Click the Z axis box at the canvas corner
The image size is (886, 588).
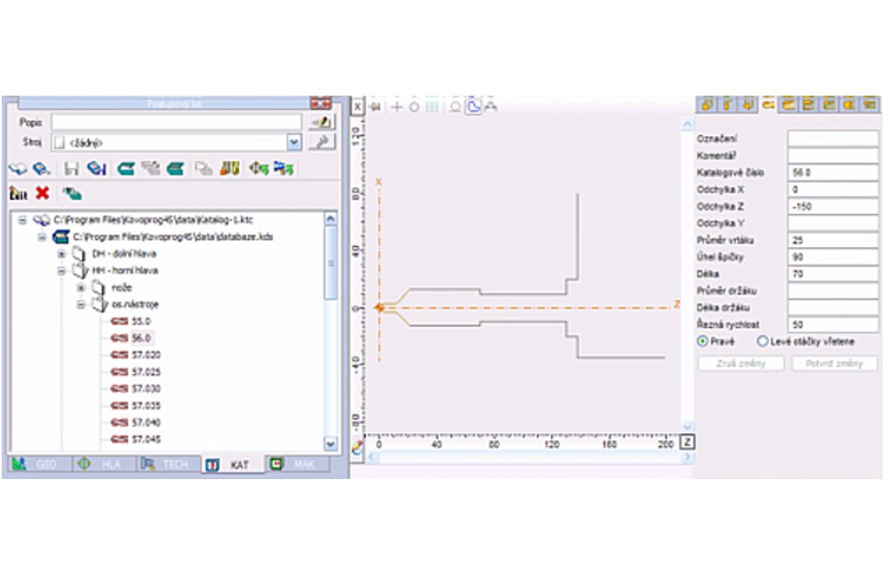pos(688,442)
